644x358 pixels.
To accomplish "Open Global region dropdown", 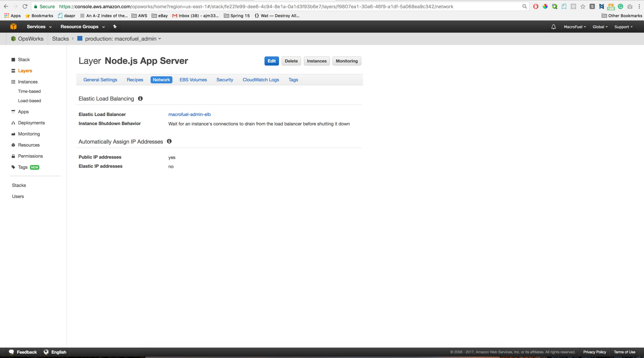I will 600,27.
